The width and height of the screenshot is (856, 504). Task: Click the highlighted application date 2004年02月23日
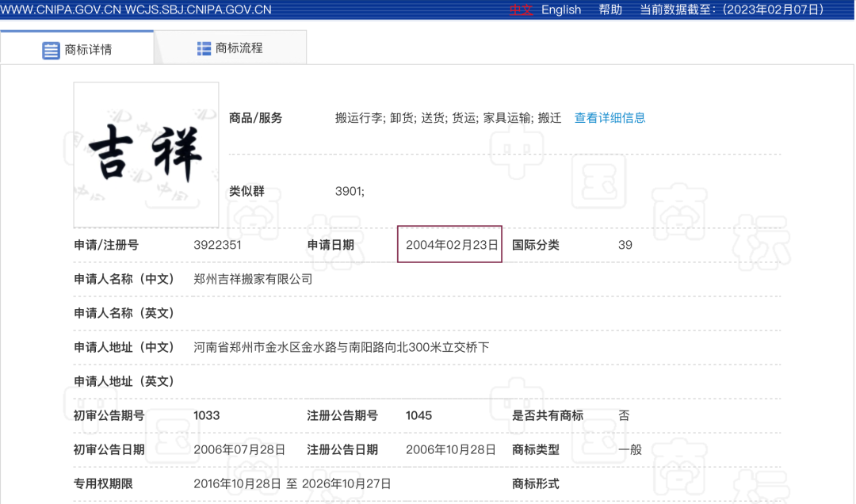click(x=451, y=245)
